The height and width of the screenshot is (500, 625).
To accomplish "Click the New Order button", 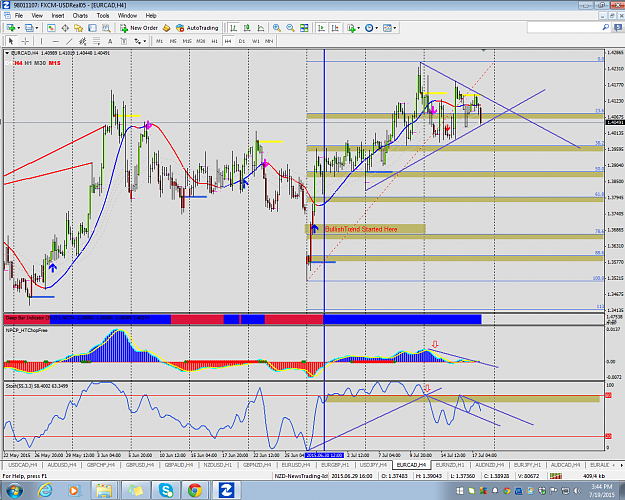I will tap(139, 28).
